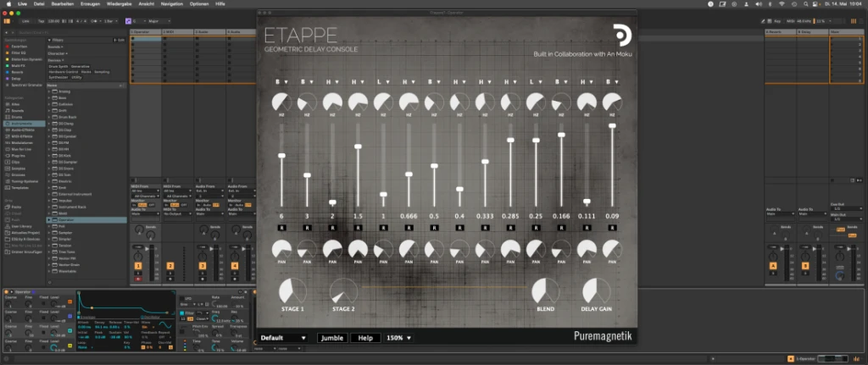Screen dimensions: 868x365
Task: Toggle the R button under the 1.5 delay
Action: (x=358, y=227)
